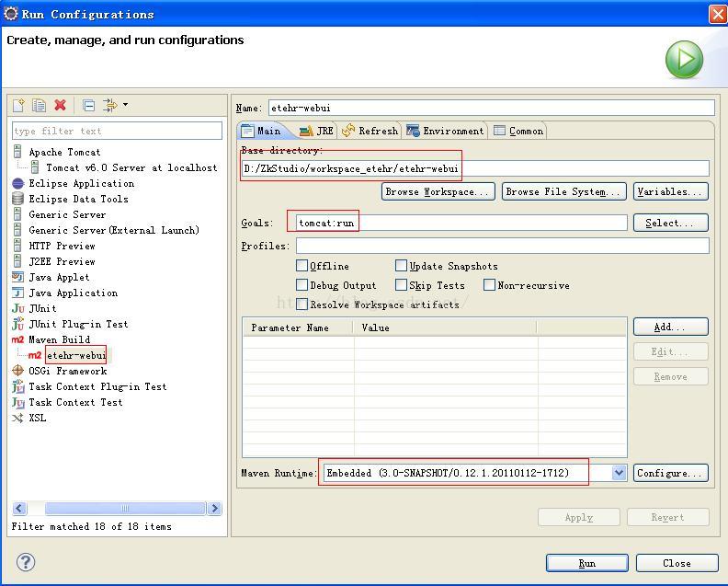This screenshot has height=586, width=728.
Task: Open the filter options dropdown arrow
Action: click(125, 105)
